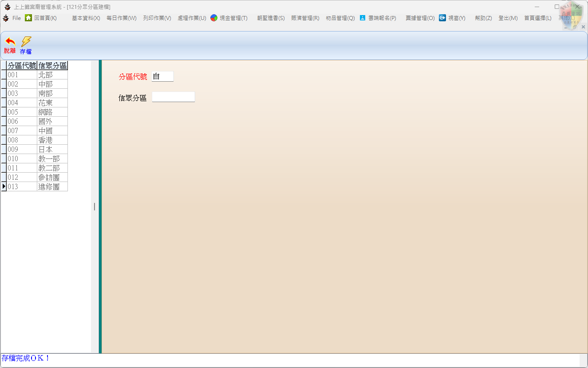588x368 pixels.
Task: Click the 分區代號 input field
Action: pos(162,76)
